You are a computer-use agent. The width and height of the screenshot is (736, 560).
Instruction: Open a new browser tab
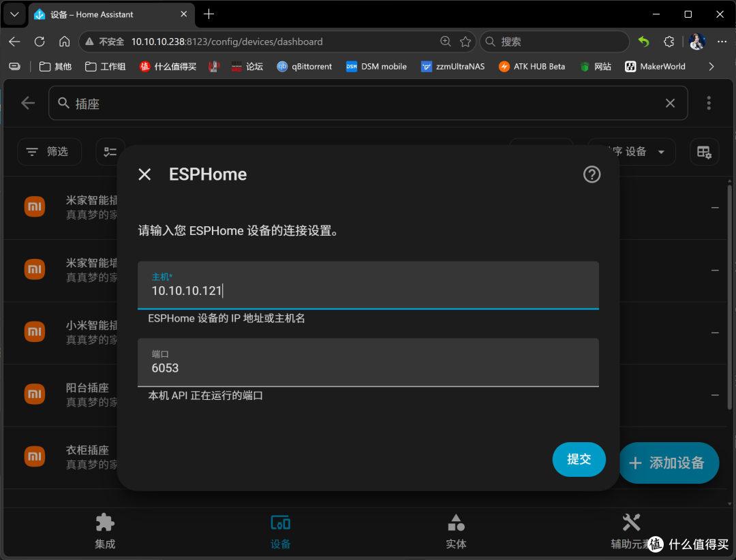coord(209,14)
